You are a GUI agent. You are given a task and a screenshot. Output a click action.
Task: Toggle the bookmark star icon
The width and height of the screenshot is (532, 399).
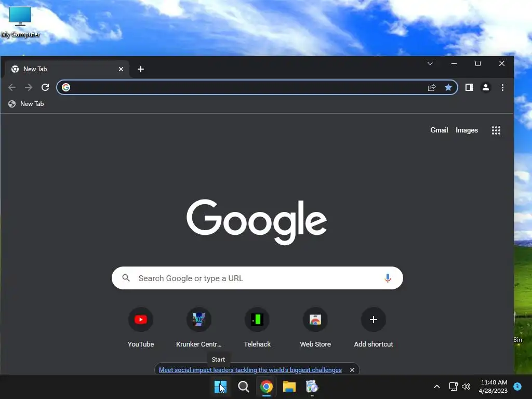click(448, 87)
